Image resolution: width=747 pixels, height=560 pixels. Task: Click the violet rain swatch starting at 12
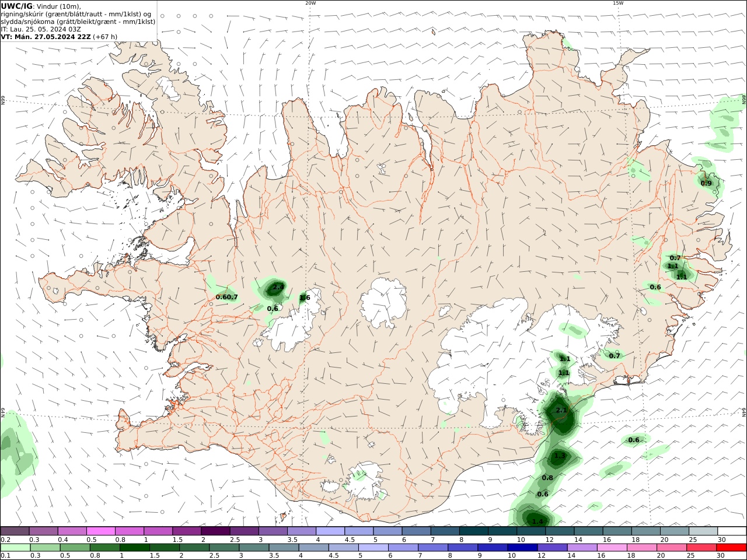[x=552, y=548]
